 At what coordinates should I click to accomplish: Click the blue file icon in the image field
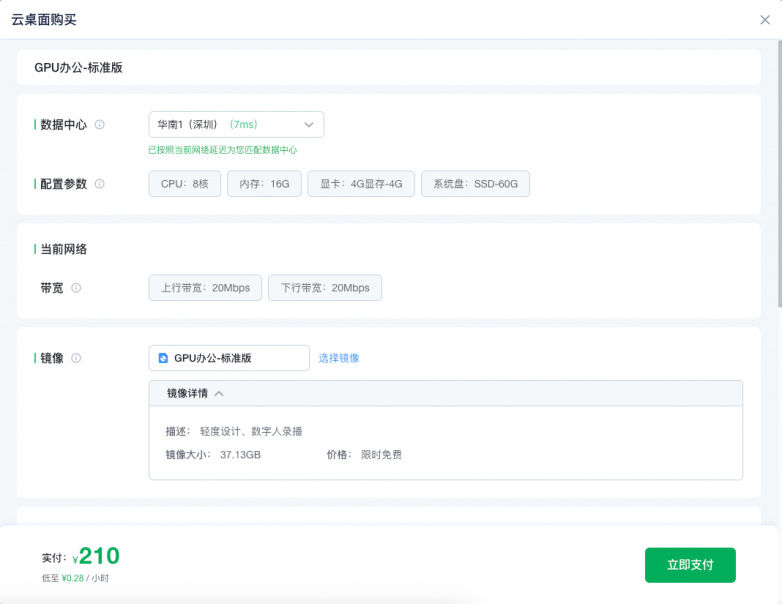pyautogui.click(x=163, y=358)
